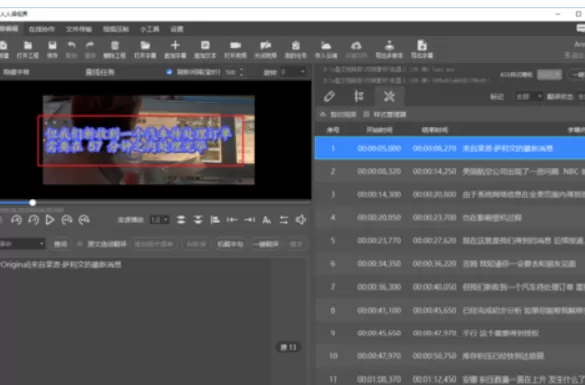Select subtitle row 3 starting at 00:00:14,300

[x=450, y=194]
